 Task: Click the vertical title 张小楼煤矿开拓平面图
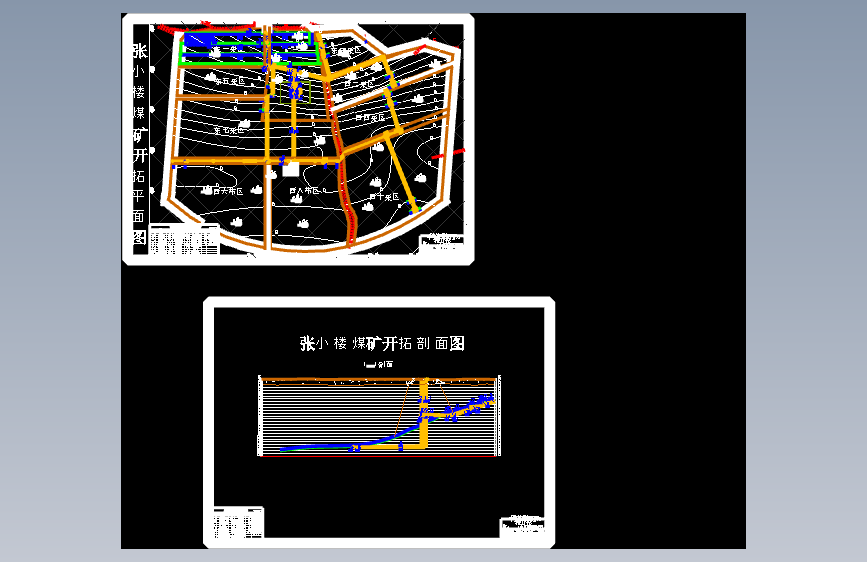point(140,144)
